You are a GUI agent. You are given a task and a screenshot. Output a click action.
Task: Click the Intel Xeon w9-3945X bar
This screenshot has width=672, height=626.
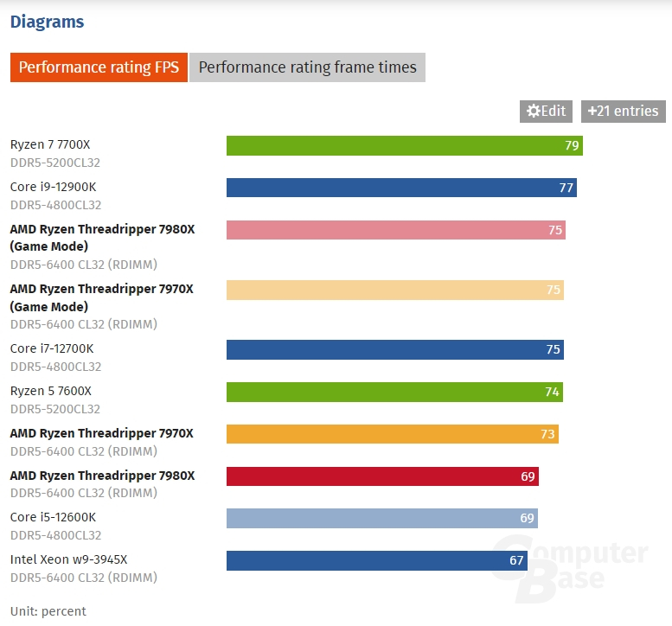click(377, 560)
